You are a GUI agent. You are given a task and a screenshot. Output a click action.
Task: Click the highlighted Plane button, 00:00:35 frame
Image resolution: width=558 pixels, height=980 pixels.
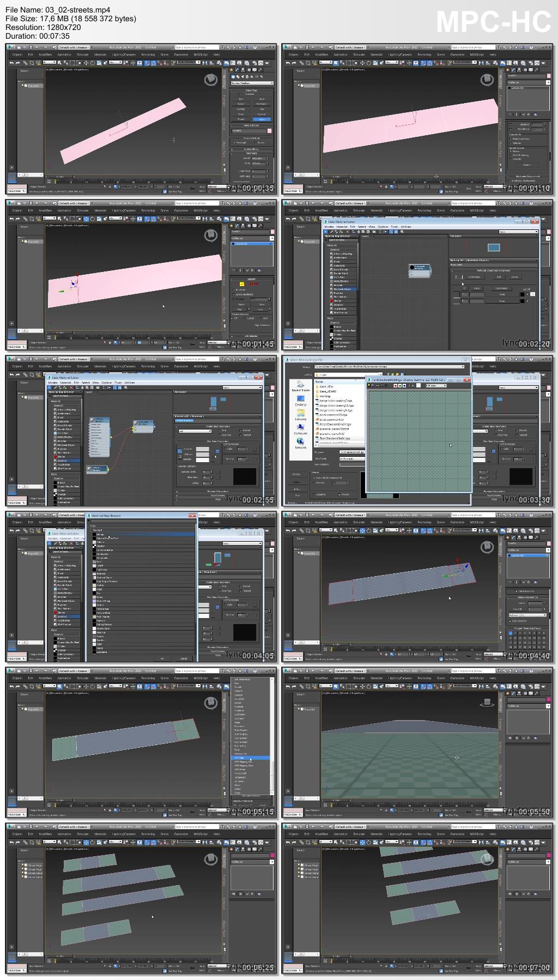[262, 119]
